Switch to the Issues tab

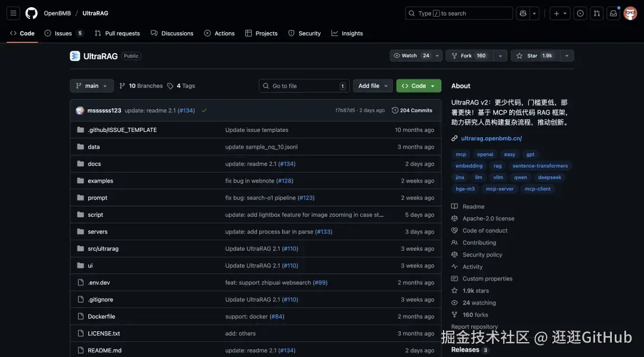coord(64,33)
